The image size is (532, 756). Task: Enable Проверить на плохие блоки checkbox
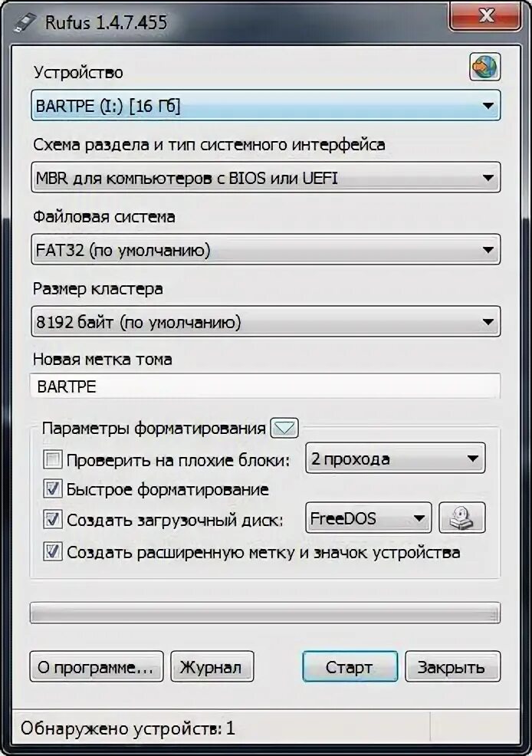[x=53, y=459]
